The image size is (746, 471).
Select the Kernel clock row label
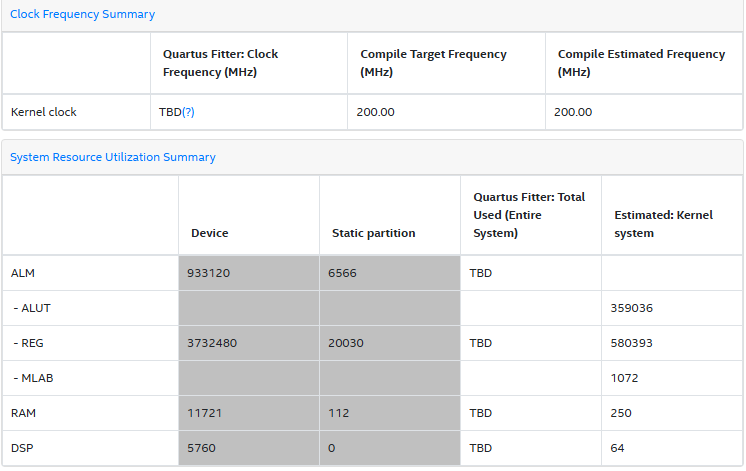[x=44, y=112]
